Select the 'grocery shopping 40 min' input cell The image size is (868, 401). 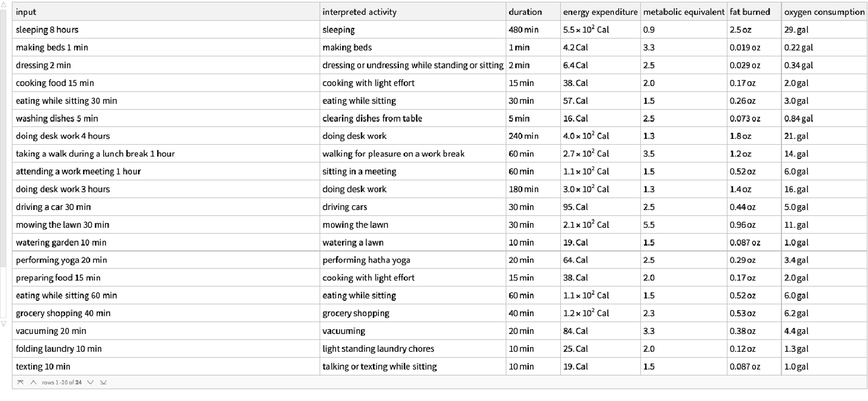coord(63,313)
